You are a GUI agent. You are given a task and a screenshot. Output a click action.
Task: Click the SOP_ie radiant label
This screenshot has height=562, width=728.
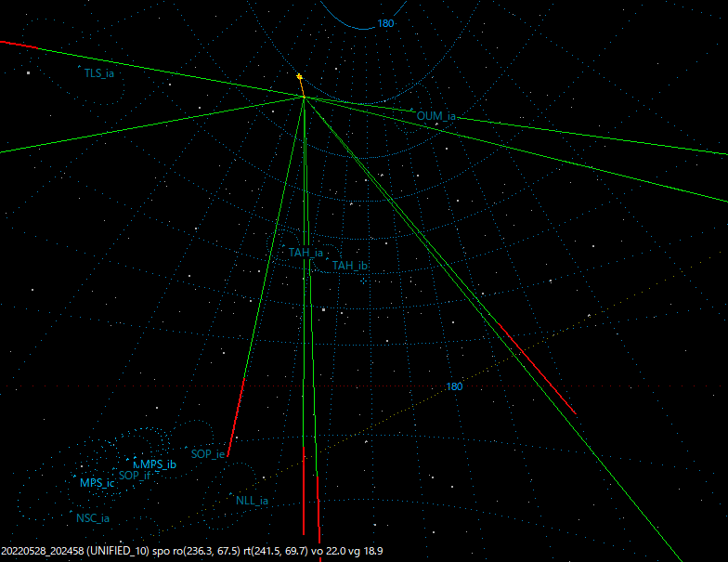[x=208, y=454]
